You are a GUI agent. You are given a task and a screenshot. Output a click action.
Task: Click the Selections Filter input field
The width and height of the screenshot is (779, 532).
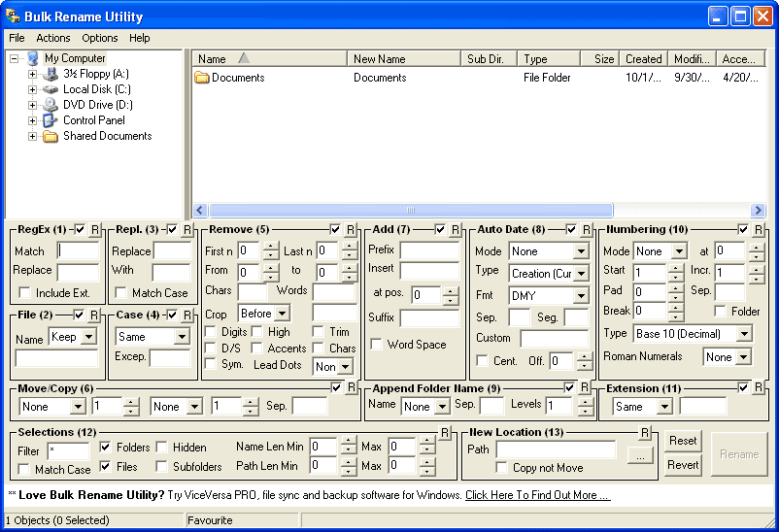[69, 451]
